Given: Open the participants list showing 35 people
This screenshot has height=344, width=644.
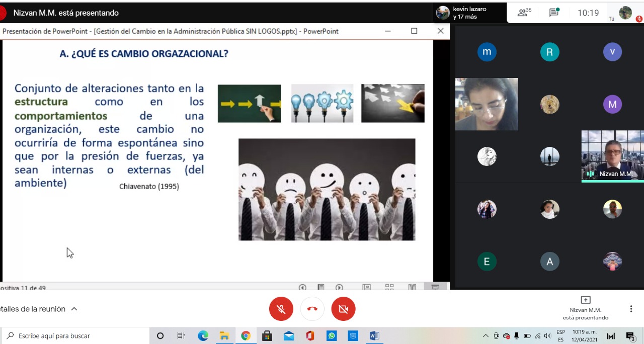Looking at the screenshot, I should pyautogui.click(x=525, y=13).
